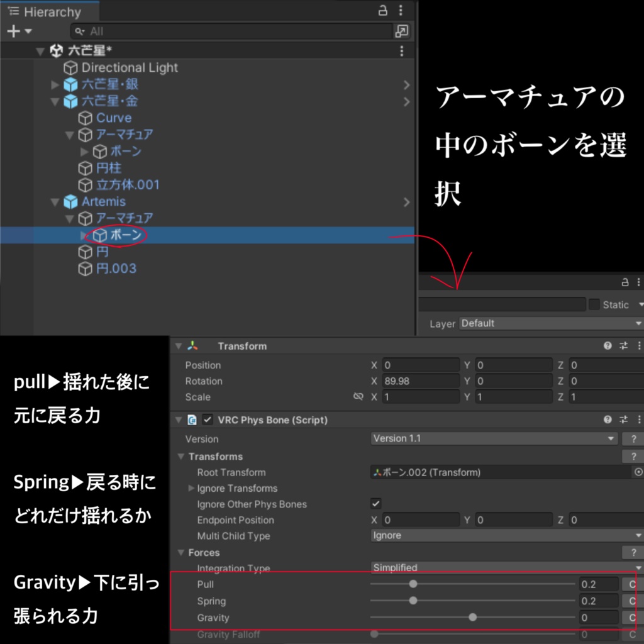Open the Multi Child Type Ignore dropdown

508,536
